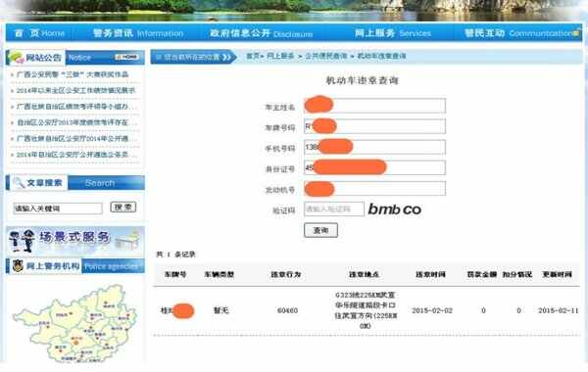
Task: Open the 2014 notice link, second in list
Action: point(75,90)
